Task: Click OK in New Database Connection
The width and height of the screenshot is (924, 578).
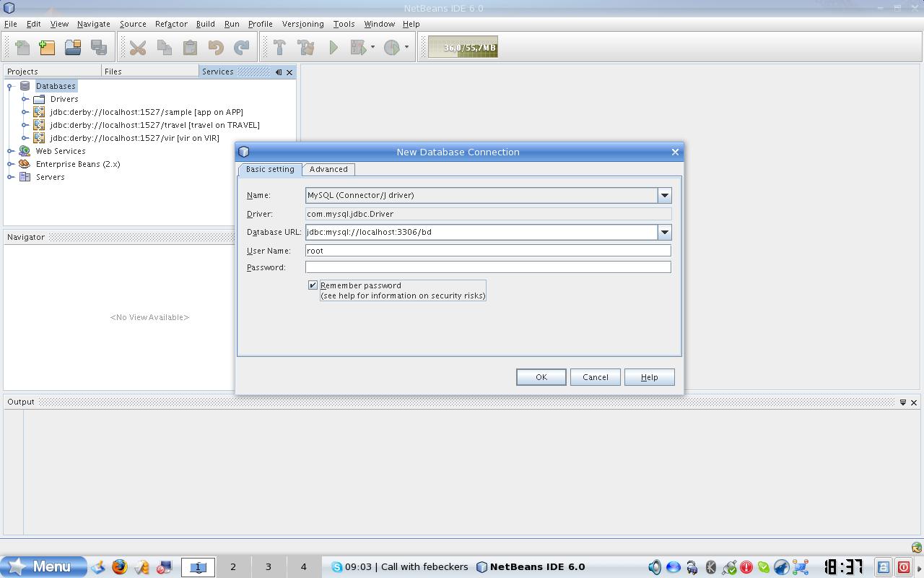Action: [x=541, y=377]
